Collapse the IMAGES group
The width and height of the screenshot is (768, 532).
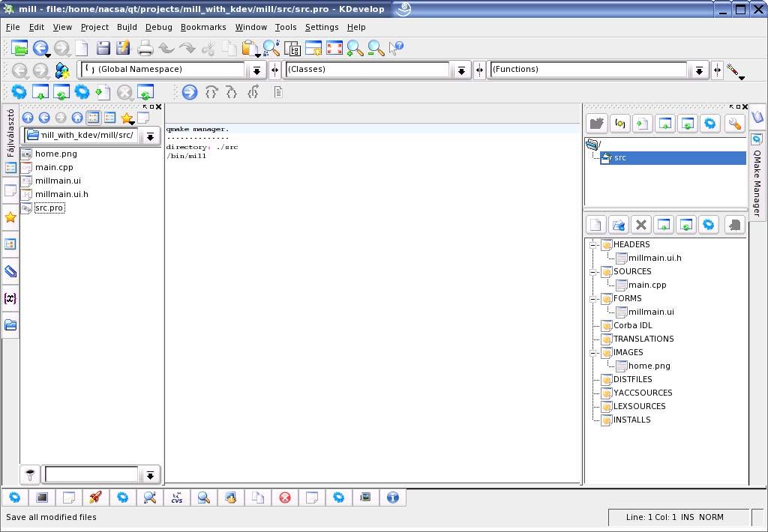592,352
